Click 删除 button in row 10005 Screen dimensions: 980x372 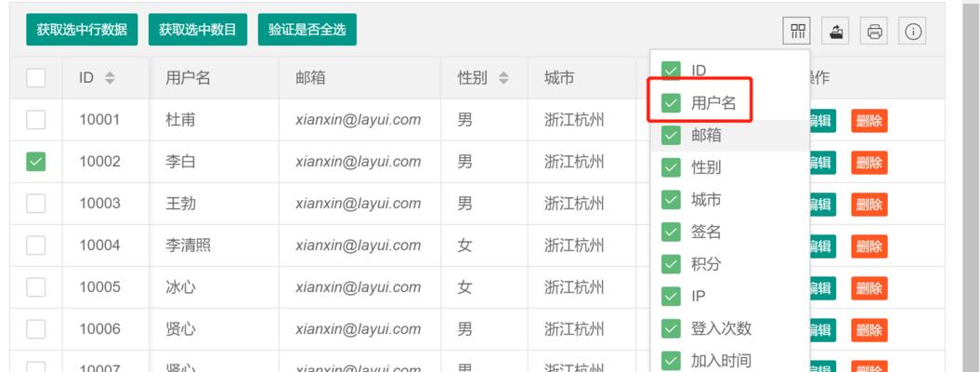[869, 288]
